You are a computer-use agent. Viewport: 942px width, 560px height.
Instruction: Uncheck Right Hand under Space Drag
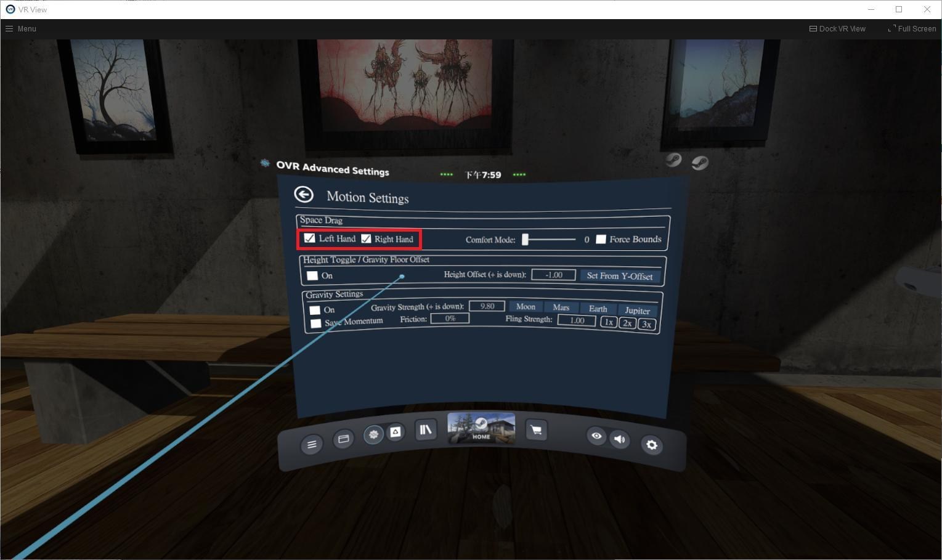(x=367, y=238)
